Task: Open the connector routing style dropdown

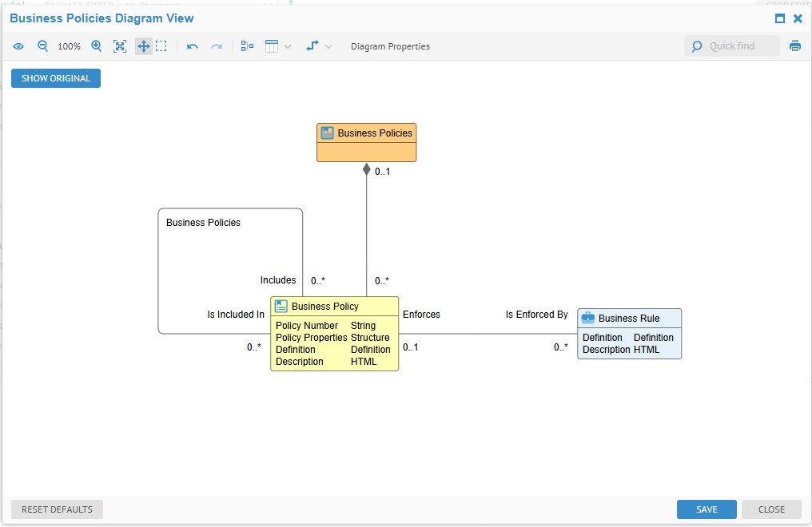Action: 328,46
